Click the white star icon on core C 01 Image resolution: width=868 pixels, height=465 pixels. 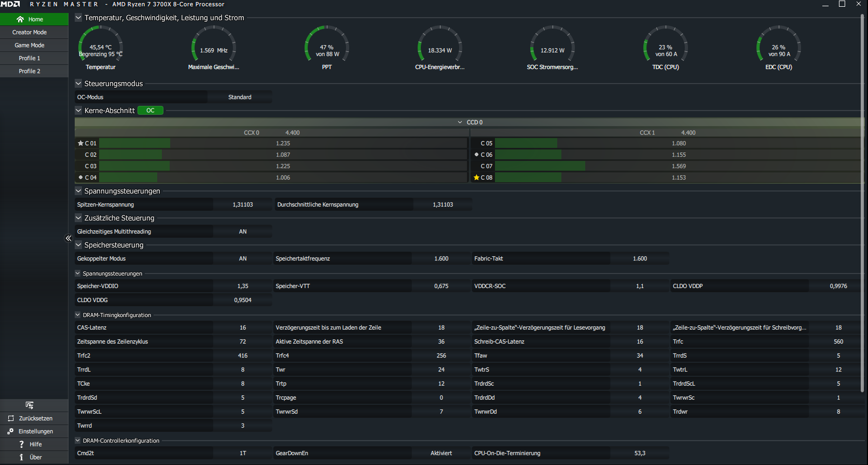[80, 143]
